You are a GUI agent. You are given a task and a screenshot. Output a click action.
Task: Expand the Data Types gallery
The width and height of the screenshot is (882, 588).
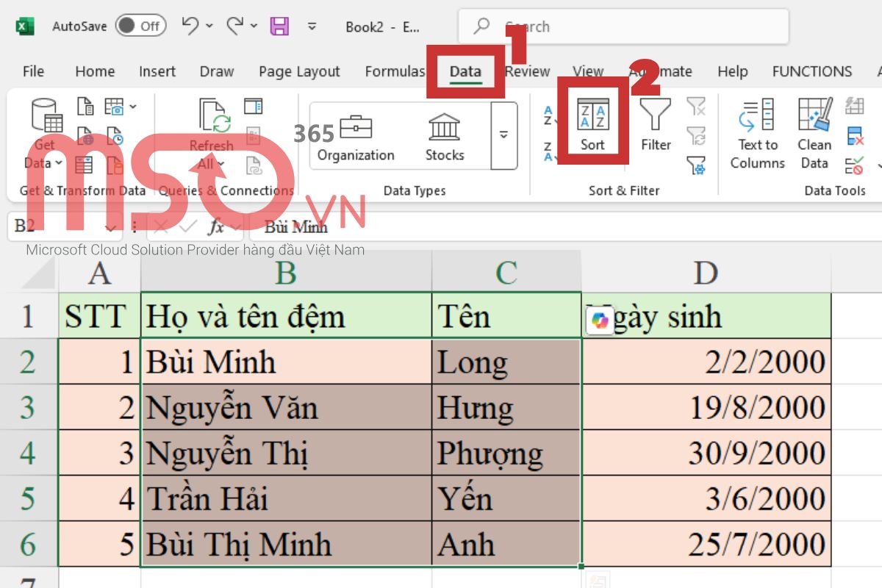click(503, 135)
